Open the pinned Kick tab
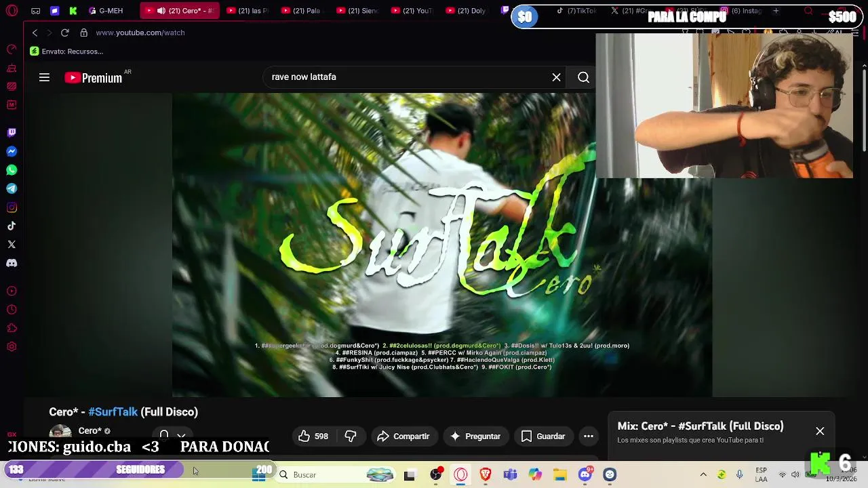This screenshot has width=868, height=488. pos(73,11)
